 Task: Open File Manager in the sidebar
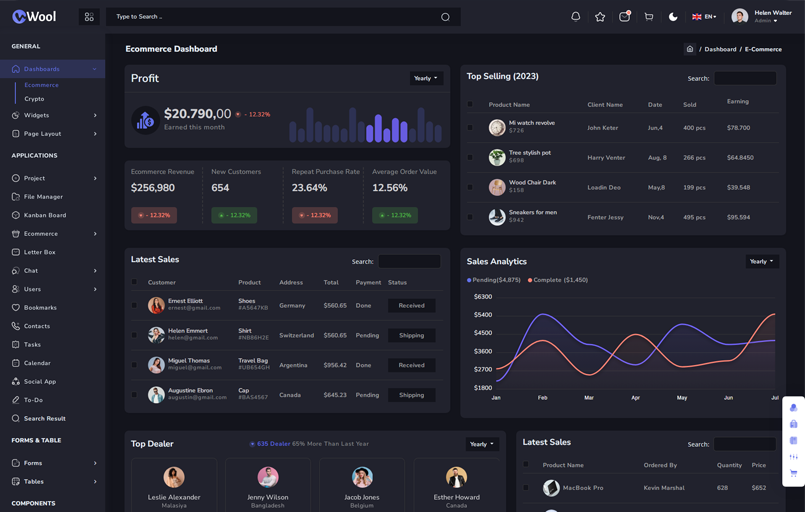[43, 197]
